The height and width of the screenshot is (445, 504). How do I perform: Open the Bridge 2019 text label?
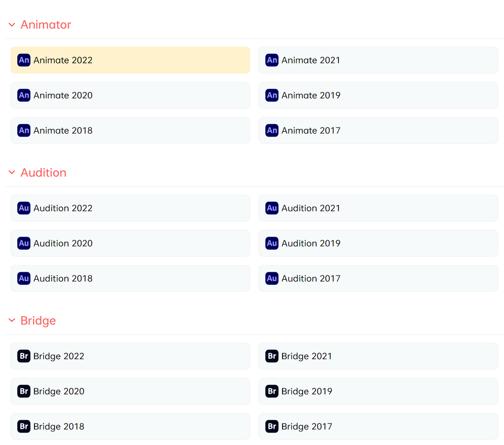coord(307,391)
